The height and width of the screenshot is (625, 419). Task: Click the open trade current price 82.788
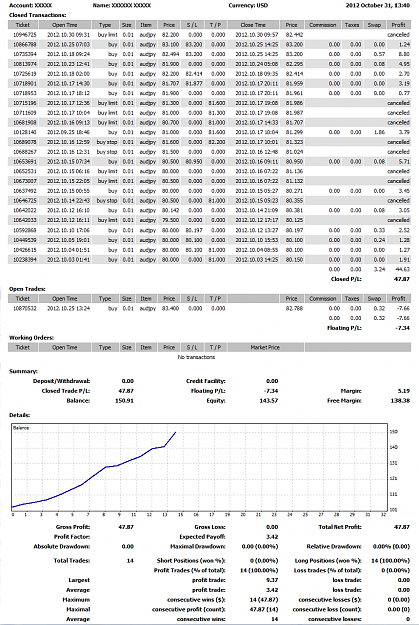pyautogui.click(x=294, y=309)
